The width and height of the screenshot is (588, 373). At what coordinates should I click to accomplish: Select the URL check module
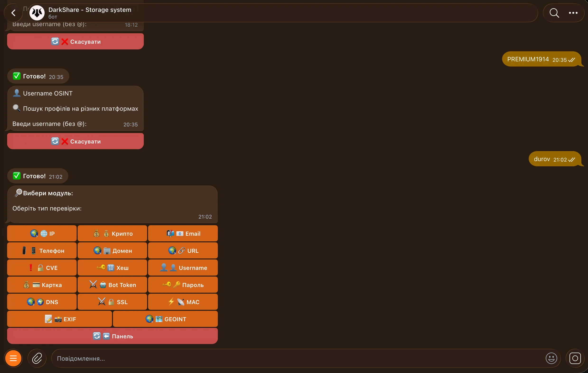pyautogui.click(x=183, y=251)
